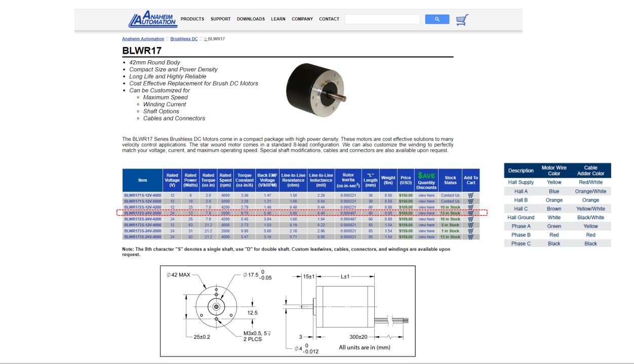The height and width of the screenshot is (364, 634).
Task: Open the BLWR172S-12V-4200 item link
Action: tap(143, 207)
